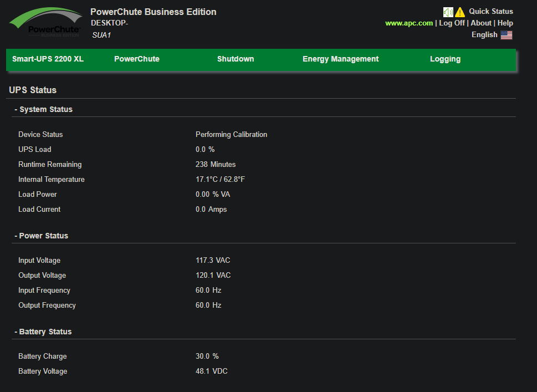Open the PowerChute menu
Image resolution: width=537 pixels, height=392 pixels.
[136, 59]
